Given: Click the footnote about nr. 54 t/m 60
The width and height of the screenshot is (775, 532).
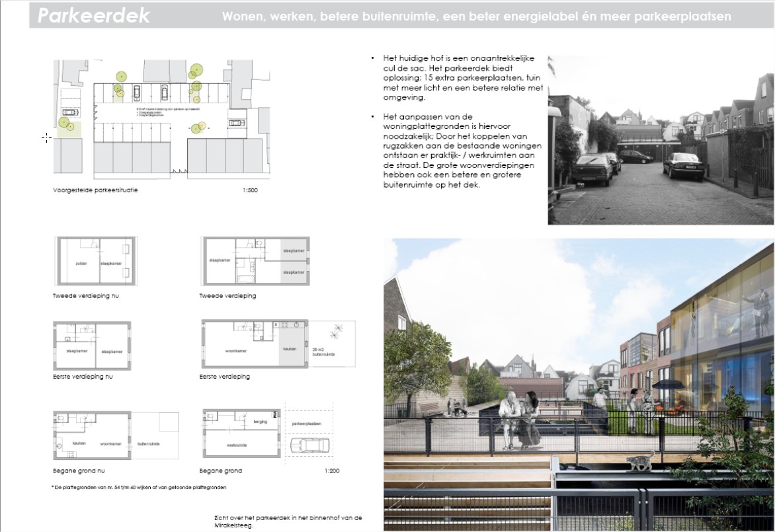Looking at the screenshot, I should point(139,487).
